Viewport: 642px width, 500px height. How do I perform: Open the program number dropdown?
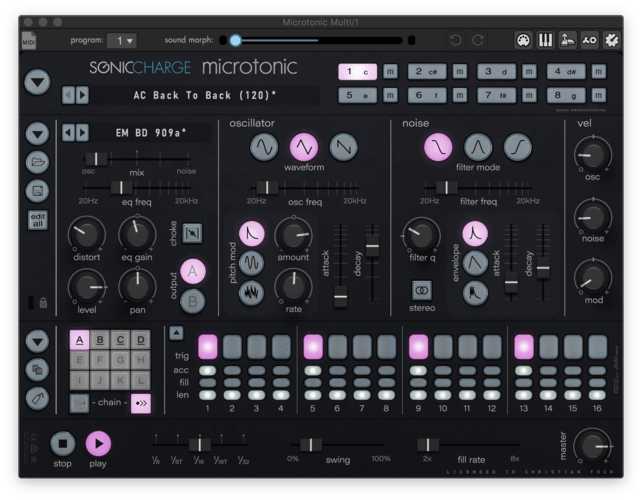(x=122, y=41)
